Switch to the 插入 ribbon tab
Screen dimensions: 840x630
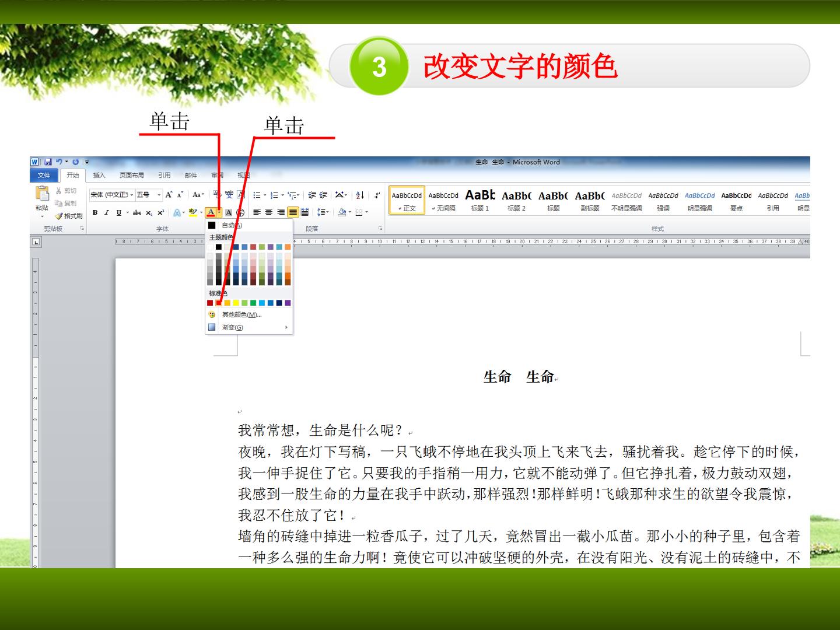pos(99,175)
